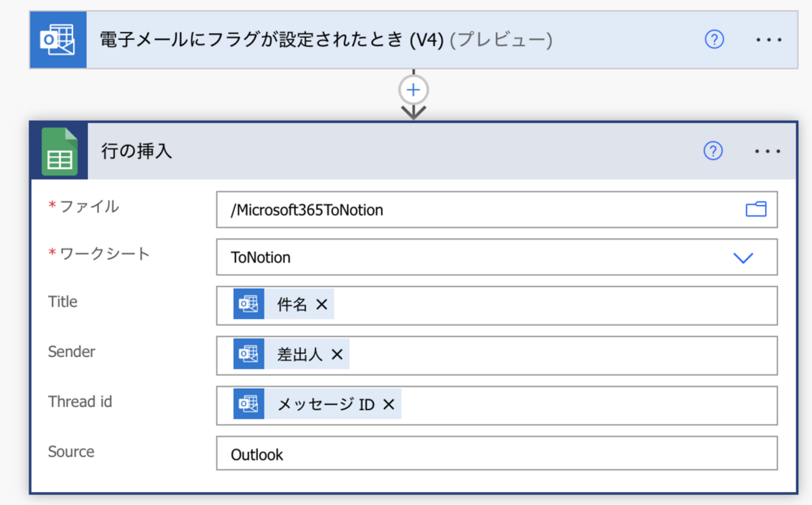Viewport: 812px width, 505px height.
Task: Click the Google Sheets action icon
Action: click(59, 151)
